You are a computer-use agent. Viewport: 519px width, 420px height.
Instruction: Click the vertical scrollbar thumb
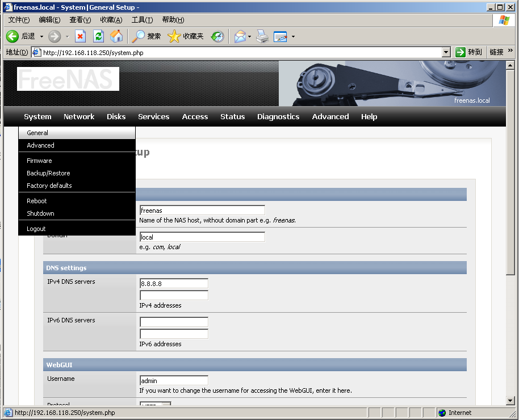click(x=510, y=172)
